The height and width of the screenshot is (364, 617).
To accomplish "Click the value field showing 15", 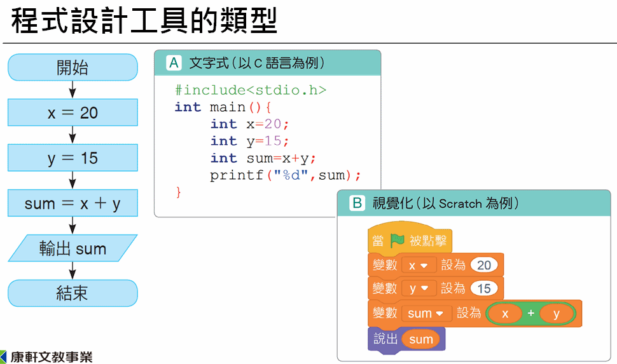I will 483,288.
